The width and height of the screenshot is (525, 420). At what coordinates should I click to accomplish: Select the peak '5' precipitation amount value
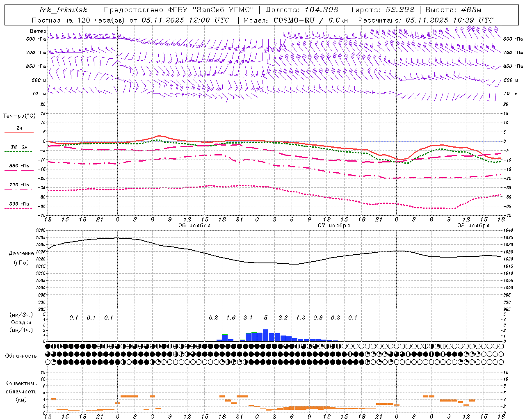[266, 317]
